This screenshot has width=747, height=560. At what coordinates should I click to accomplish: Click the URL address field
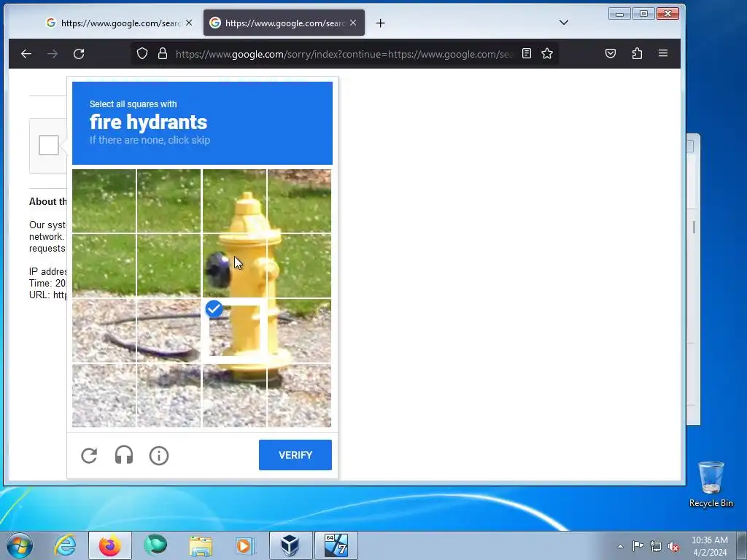point(344,54)
